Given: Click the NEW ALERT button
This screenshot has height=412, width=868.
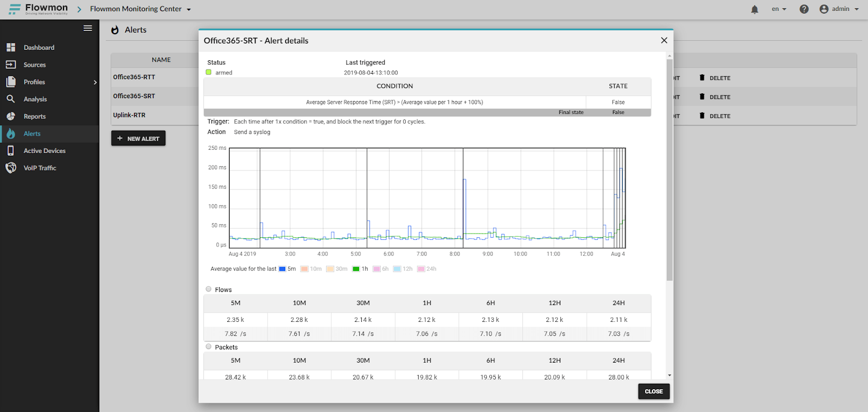Looking at the screenshot, I should coord(138,138).
